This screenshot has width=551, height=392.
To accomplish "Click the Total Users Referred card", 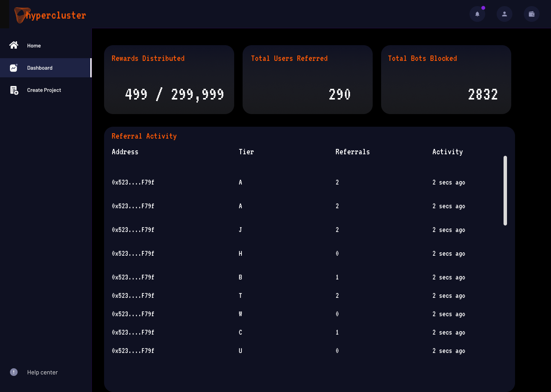I will pos(308,80).
